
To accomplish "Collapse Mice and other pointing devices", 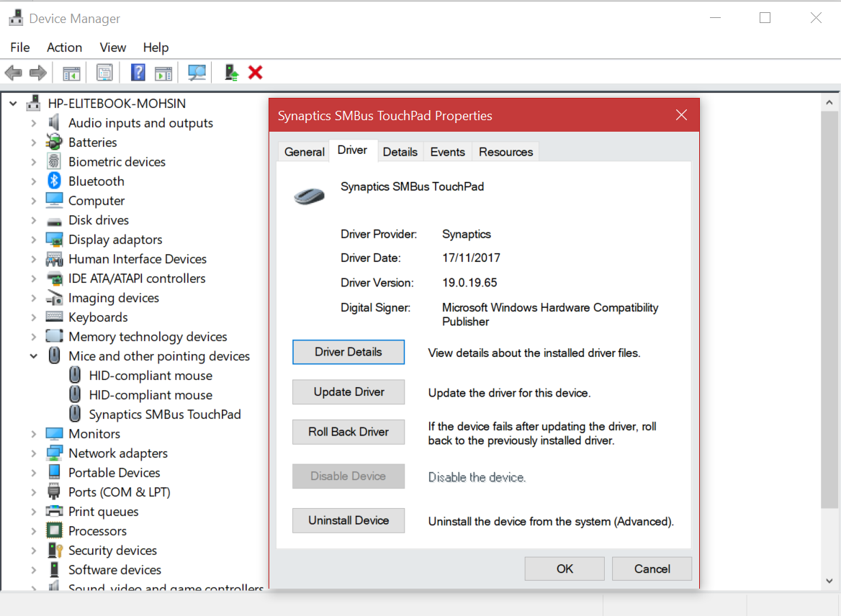I will pyautogui.click(x=34, y=356).
